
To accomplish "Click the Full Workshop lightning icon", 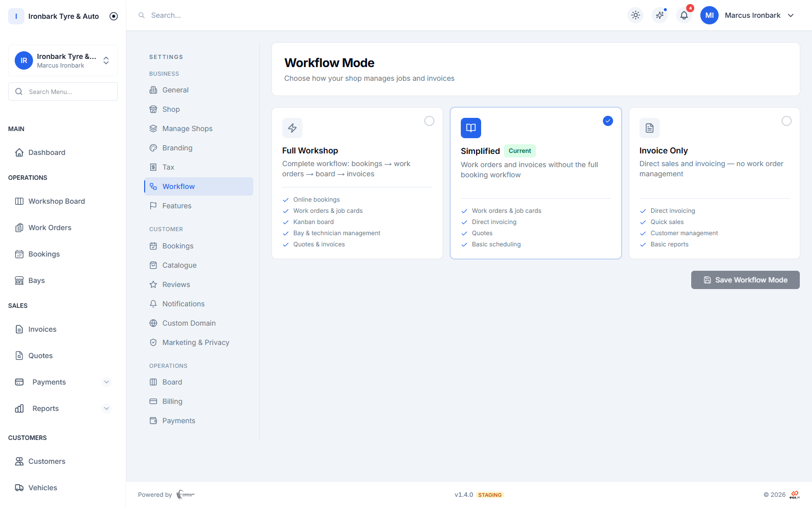I will click(x=292, y=128).
